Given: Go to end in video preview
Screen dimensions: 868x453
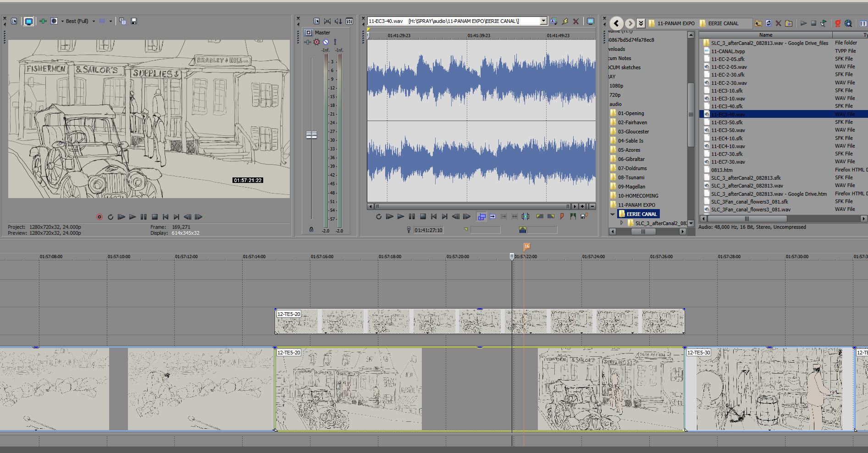Looking at the screenshot, I should (x=177, y=217).
